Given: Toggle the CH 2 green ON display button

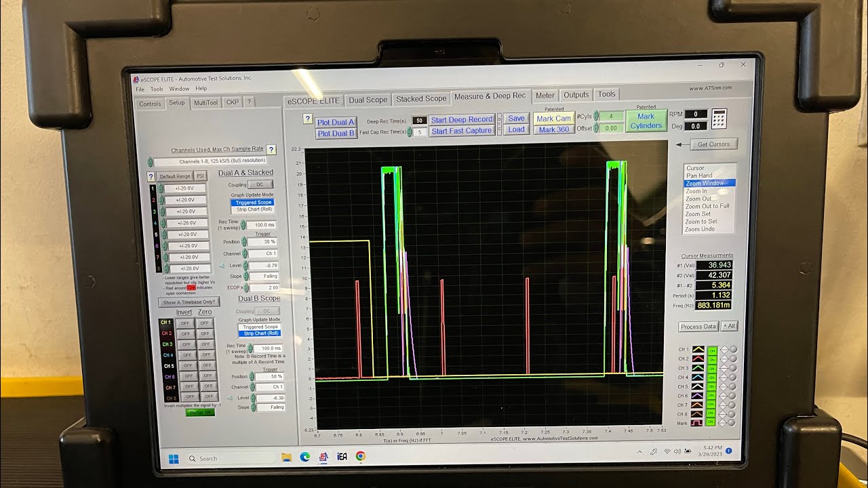Looking at the screenshot, I should tap(712, 359).
